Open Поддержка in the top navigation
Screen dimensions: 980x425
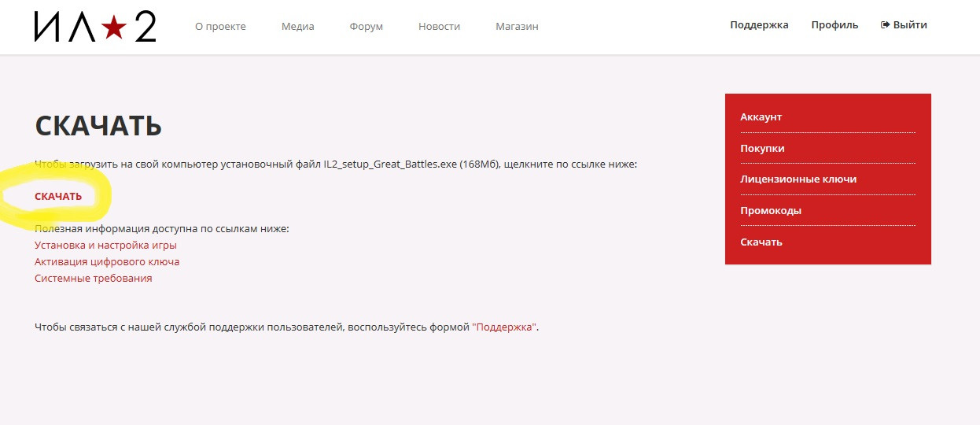coord(759,25)
